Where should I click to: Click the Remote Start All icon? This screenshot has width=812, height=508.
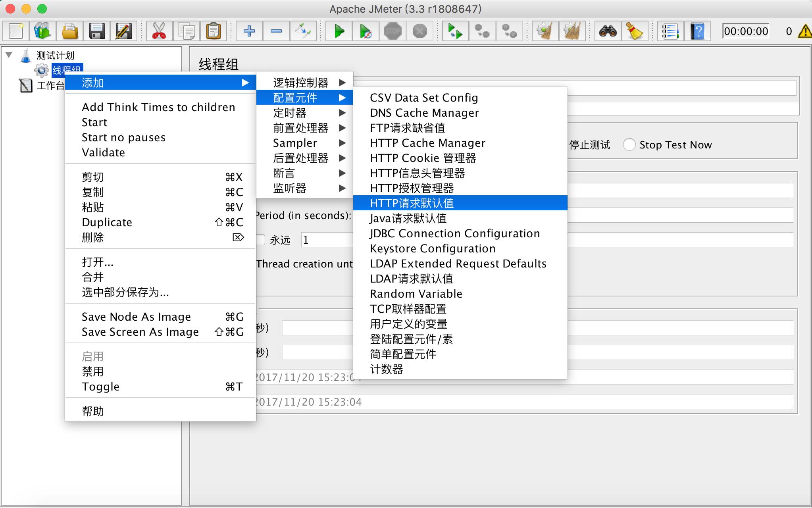tap(455, 31)
